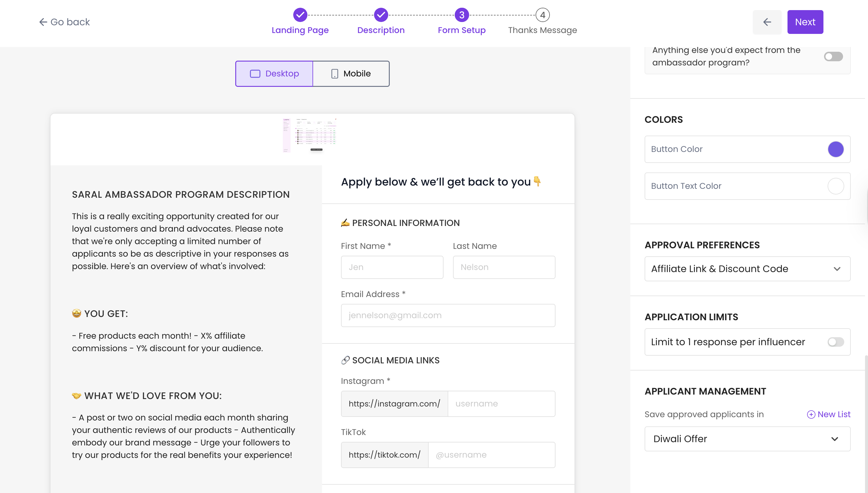
Task: Open the white Button Text Color swatch
Action: tap(835, 186)
